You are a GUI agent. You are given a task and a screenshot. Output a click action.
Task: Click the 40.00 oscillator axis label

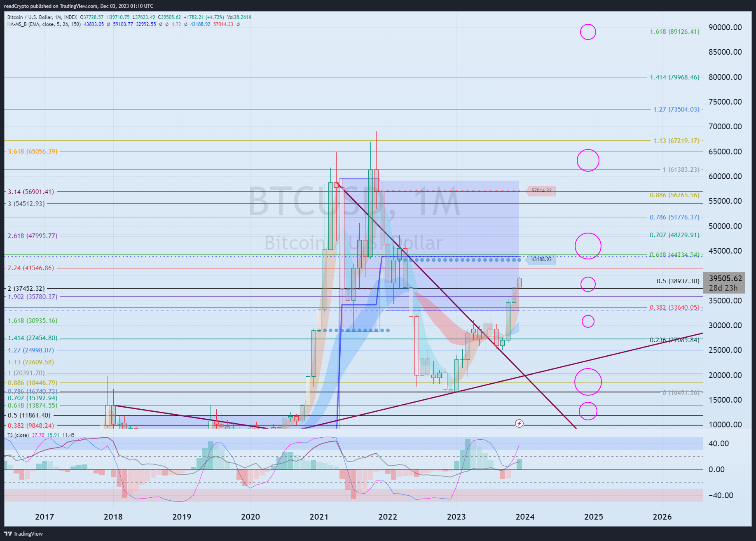(719, 443)
